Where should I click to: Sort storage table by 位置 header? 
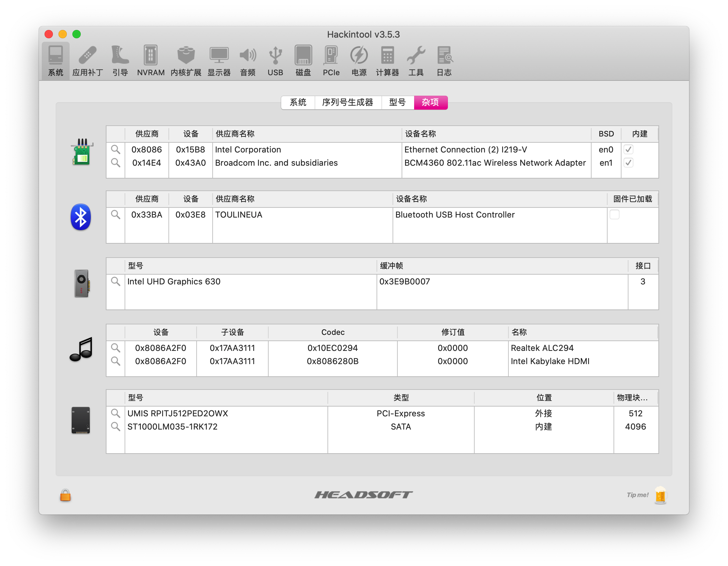tap(544, 398)
